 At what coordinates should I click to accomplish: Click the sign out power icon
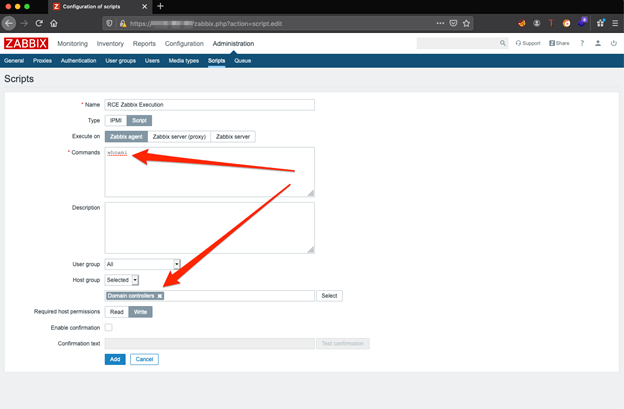(614, 43)
